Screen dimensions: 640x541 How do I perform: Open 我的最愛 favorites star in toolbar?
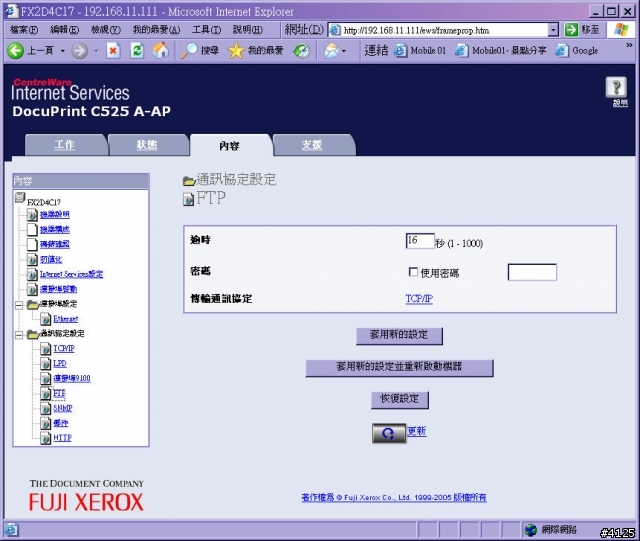click(255, 51)
